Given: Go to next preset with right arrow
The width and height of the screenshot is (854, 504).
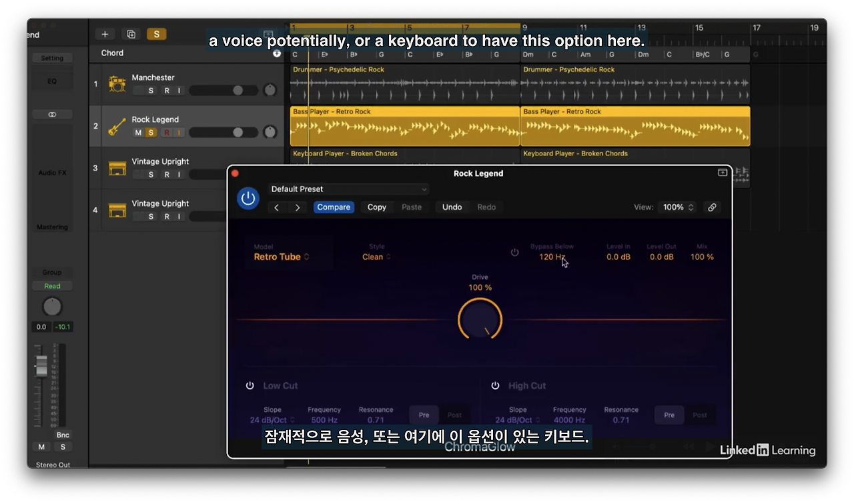Looking at the screenshot, I should tap(297, 207).
